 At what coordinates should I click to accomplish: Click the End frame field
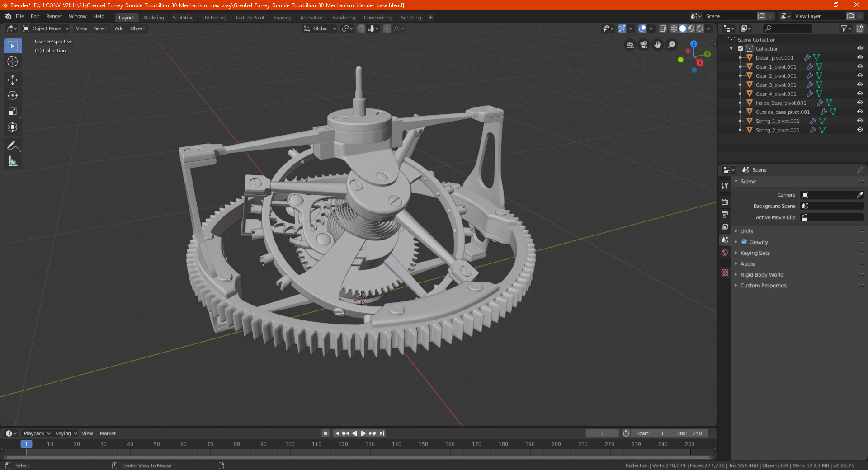point(689,433)
